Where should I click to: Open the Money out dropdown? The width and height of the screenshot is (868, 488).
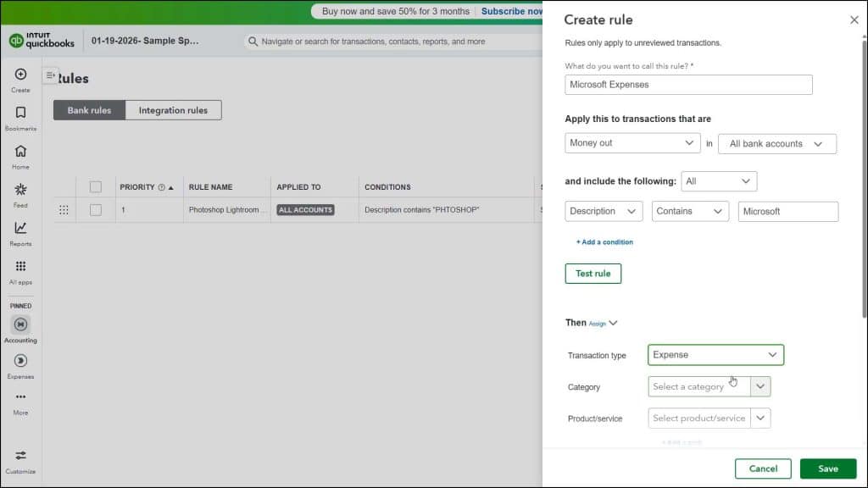click(632, 143)
